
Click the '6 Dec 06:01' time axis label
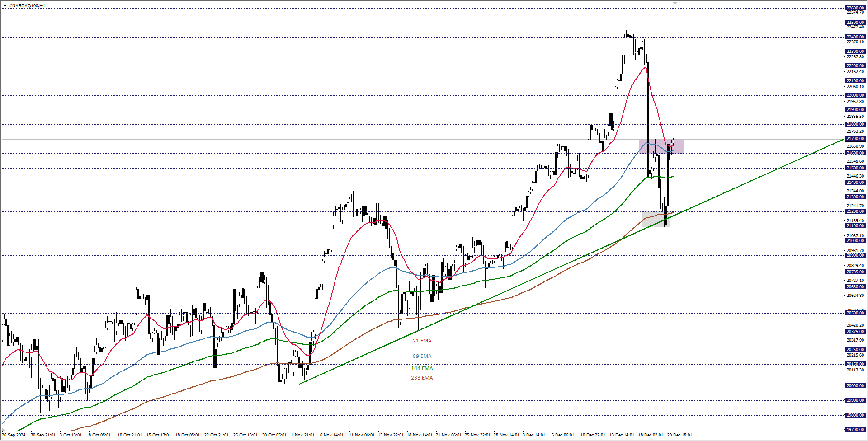click(563, 435)
